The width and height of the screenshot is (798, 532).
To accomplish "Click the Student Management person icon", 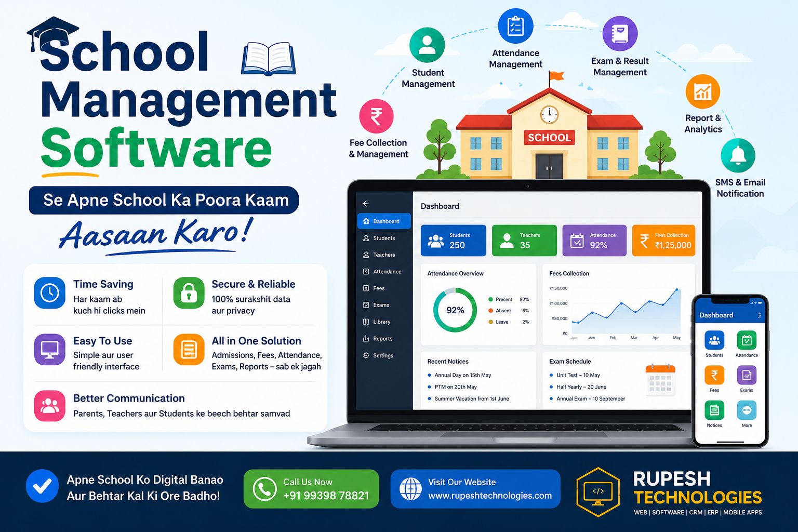I will [427, 45].
